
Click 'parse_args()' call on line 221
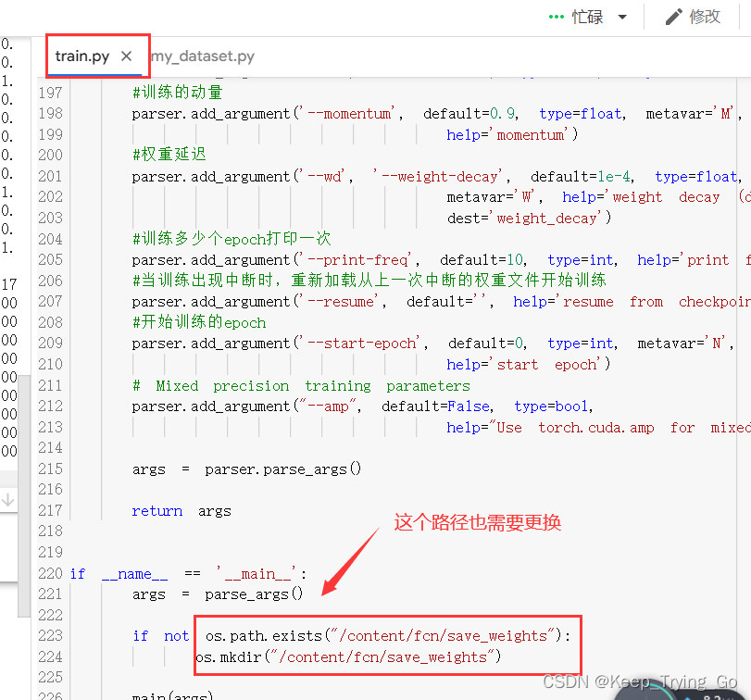[x=254, y=594]
